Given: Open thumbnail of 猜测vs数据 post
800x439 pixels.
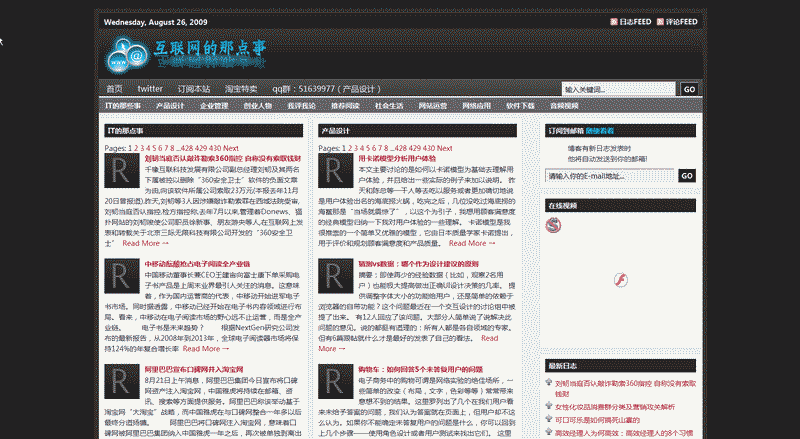Looking at the screenshot, I should (336, 276).
